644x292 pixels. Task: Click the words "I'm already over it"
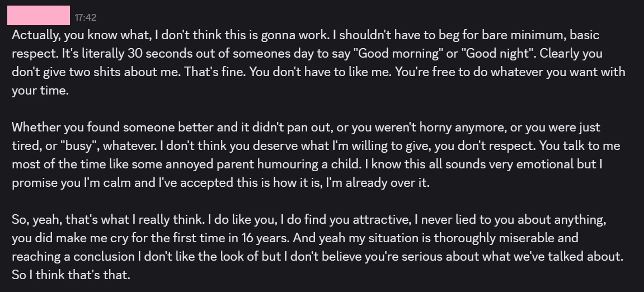pyautogui.click(x=378, y=183)
